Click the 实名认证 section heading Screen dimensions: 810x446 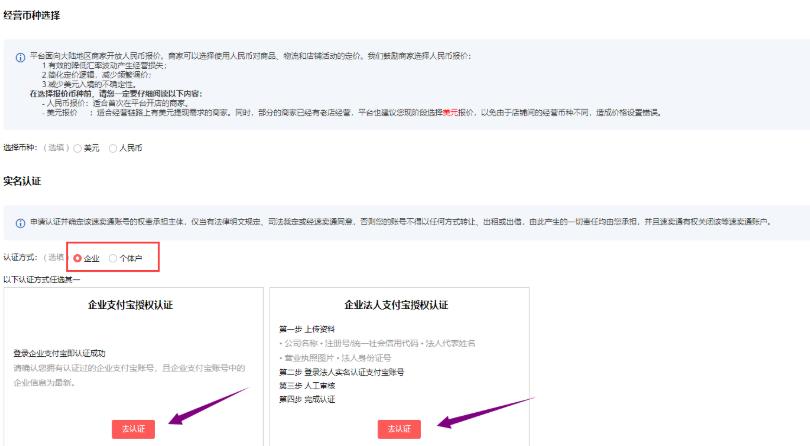pos(22,180)
